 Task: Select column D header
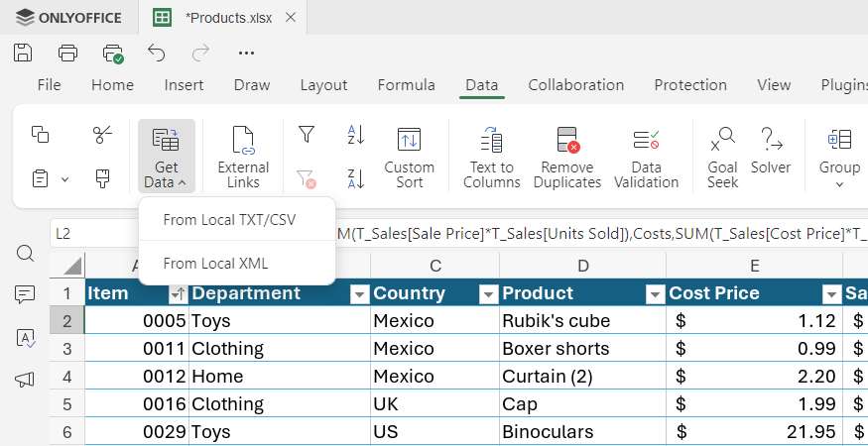click(583, 266)
